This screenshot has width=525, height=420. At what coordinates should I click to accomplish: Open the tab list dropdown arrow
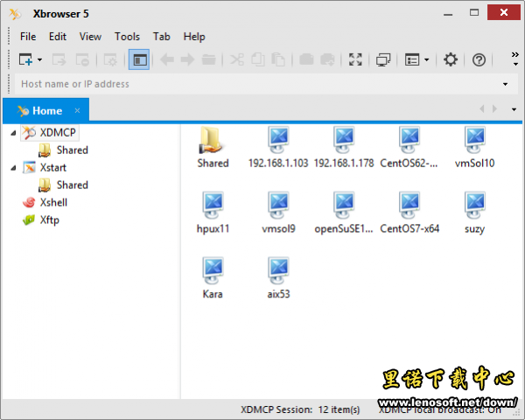514,109
